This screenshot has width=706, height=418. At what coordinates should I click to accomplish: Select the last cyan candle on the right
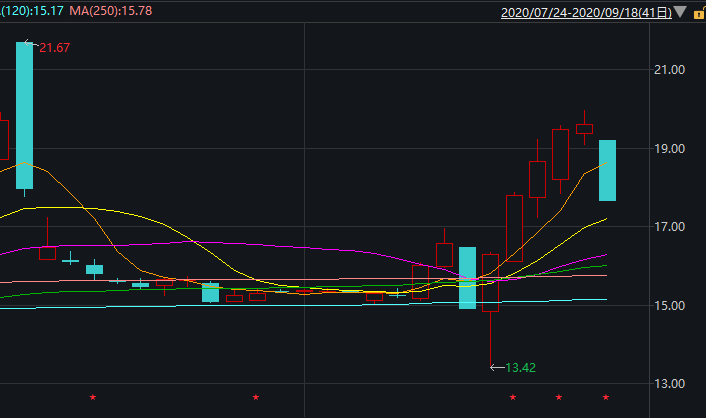pos(607,170)
